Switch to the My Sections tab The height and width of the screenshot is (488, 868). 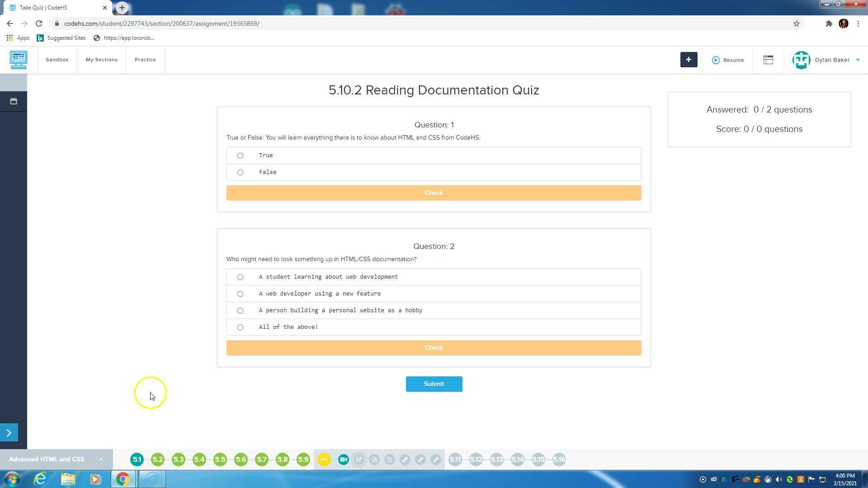click(101, 60)
